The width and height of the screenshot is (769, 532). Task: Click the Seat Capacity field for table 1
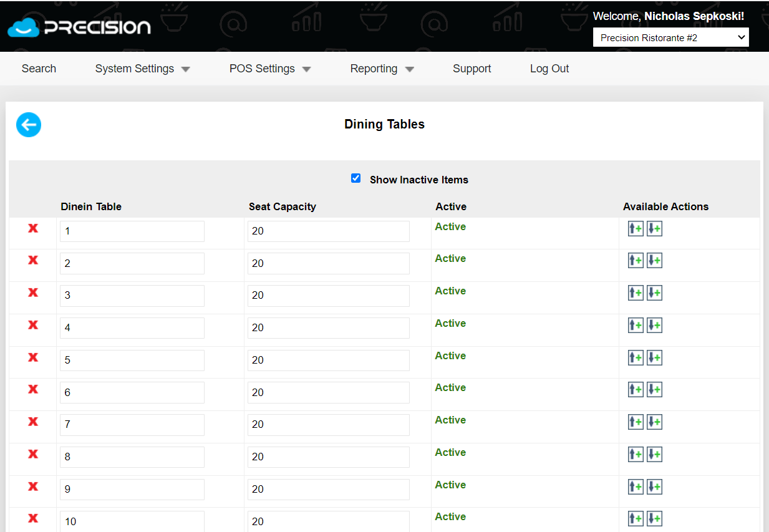[329, 231]
